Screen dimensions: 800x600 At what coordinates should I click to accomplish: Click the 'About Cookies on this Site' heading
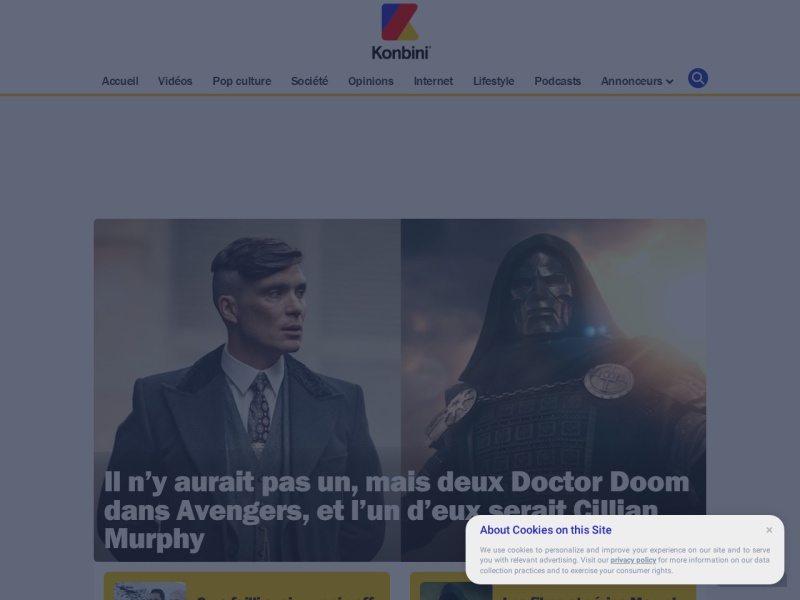(x=545, y=530)
